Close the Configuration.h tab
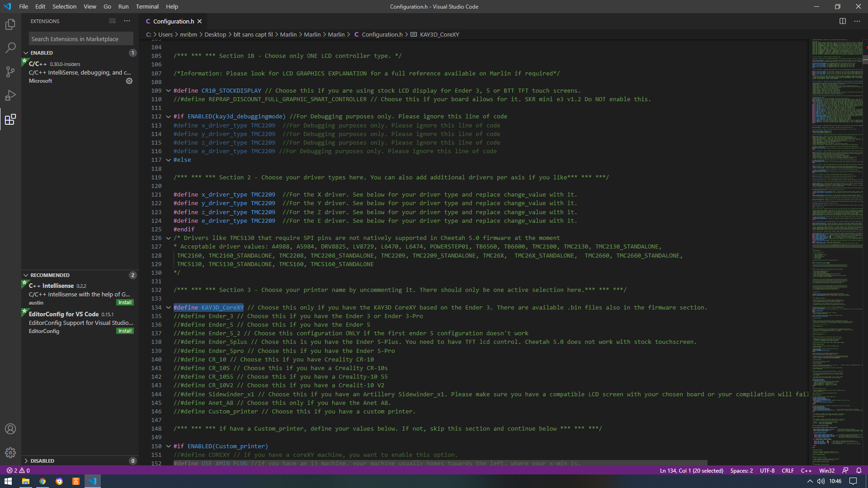The width and height of the screenshot is (868, 488). pos(199,21)
